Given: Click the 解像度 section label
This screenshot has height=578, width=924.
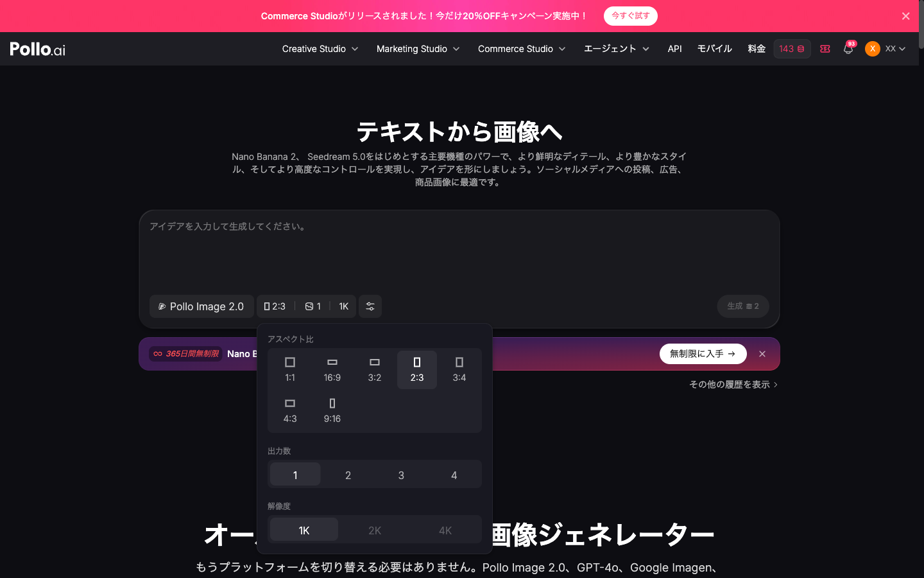Looking at the screenshot, I should 279,506.
